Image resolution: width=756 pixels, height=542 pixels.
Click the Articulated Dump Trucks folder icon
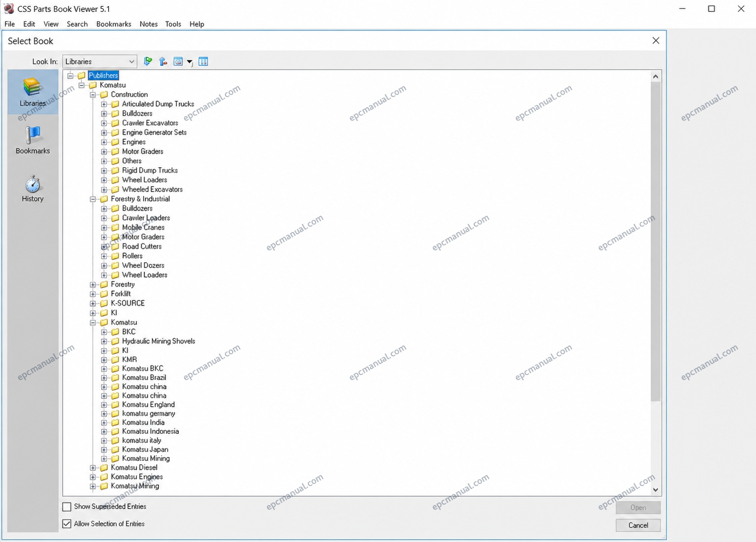click(x=115, y=104)
